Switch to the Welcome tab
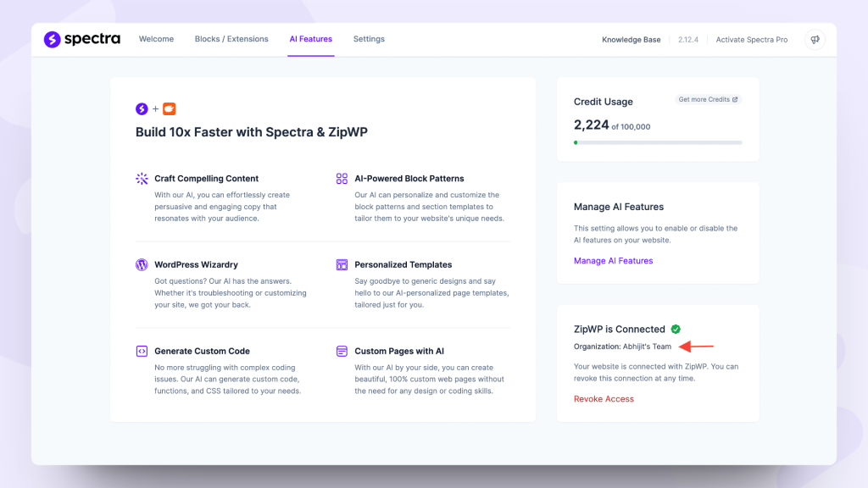The height and width of the screenshot is (488, 868). point(156,39)
